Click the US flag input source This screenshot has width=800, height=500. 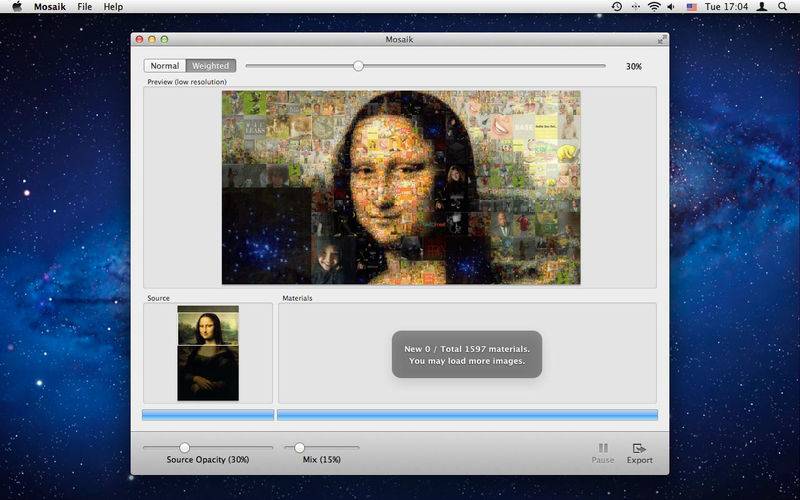coord(692,7)
